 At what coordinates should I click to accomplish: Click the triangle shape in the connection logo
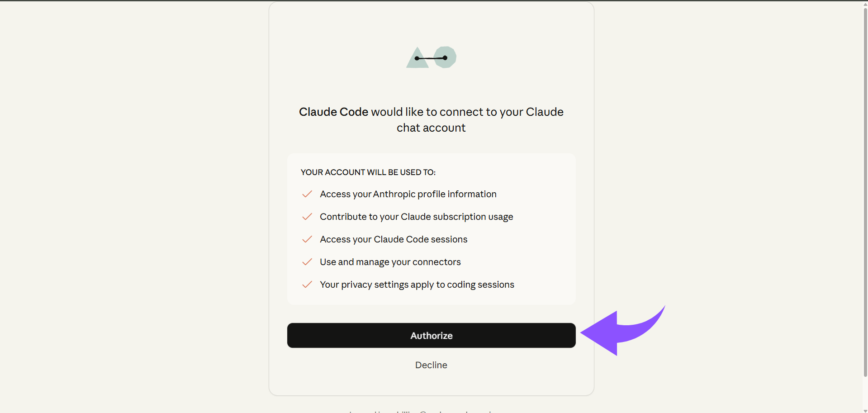tap(417, 60)
